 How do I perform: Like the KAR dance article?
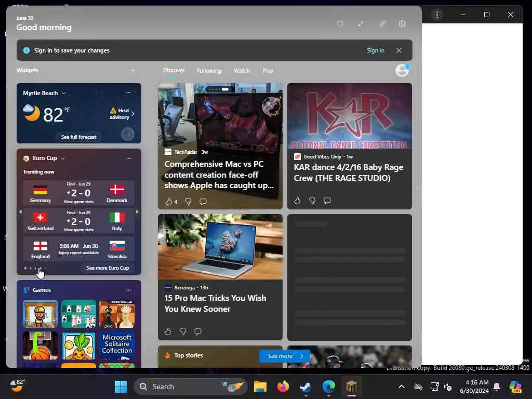297,201
